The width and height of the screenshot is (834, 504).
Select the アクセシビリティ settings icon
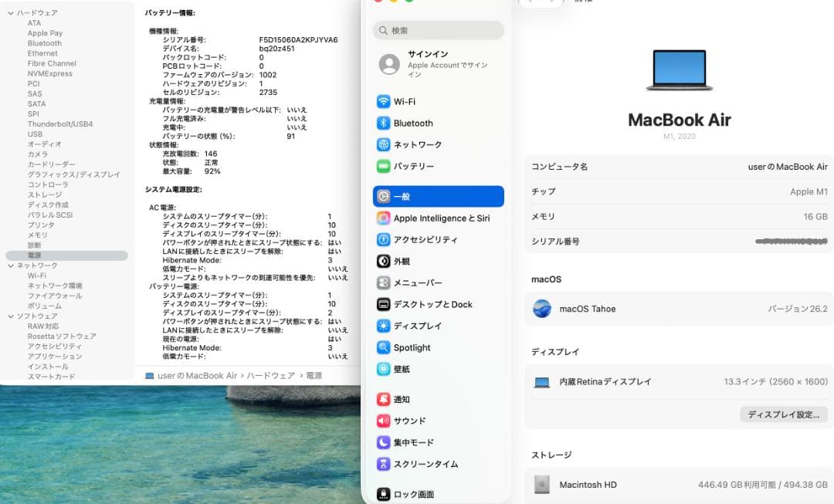point(383,239)
